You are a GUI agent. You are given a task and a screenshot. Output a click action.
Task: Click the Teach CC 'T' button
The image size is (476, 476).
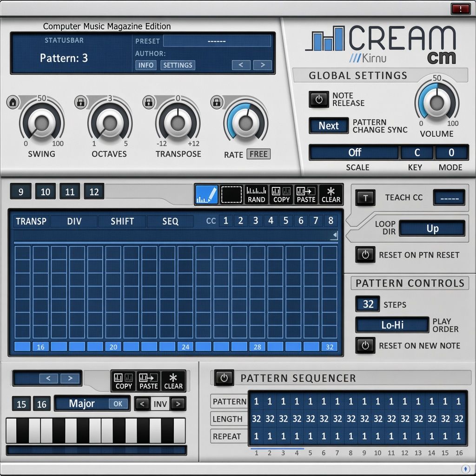(365, 198)
